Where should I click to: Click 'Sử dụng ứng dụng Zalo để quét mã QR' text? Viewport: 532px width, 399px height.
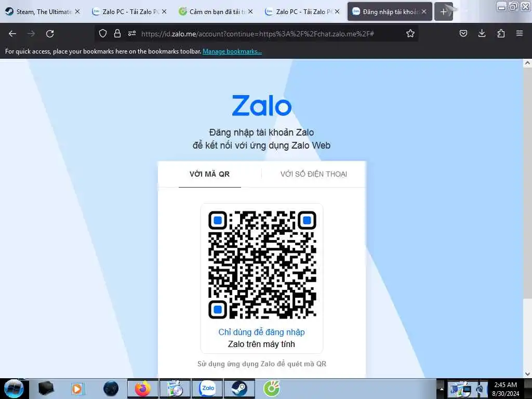262,364
